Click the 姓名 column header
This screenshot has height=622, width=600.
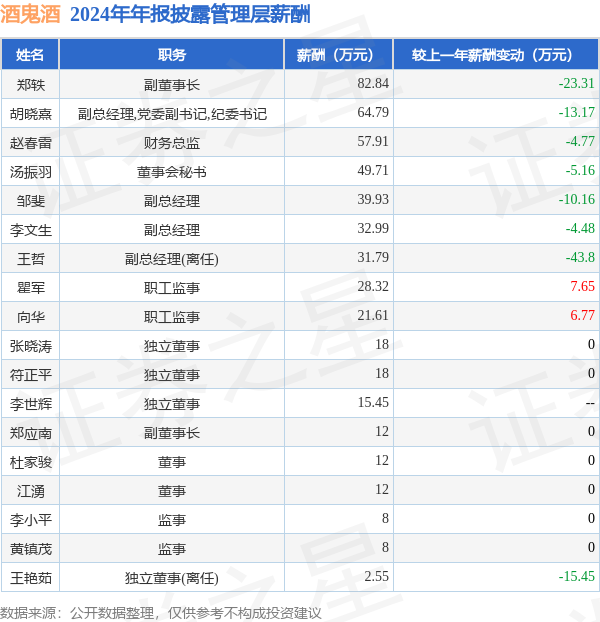pos(30,55)
